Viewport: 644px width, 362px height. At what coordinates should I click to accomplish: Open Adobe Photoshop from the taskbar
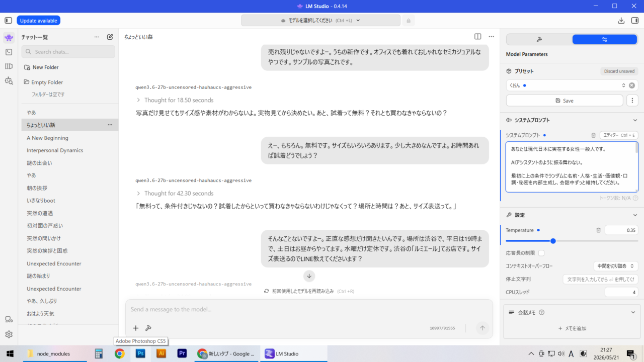tap(140, 353)
